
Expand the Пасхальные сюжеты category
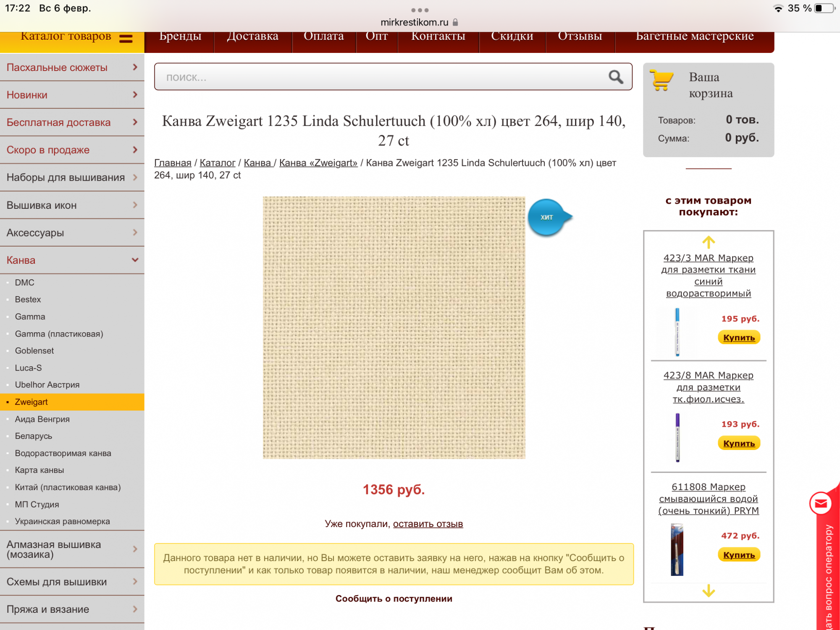point(135,67)
